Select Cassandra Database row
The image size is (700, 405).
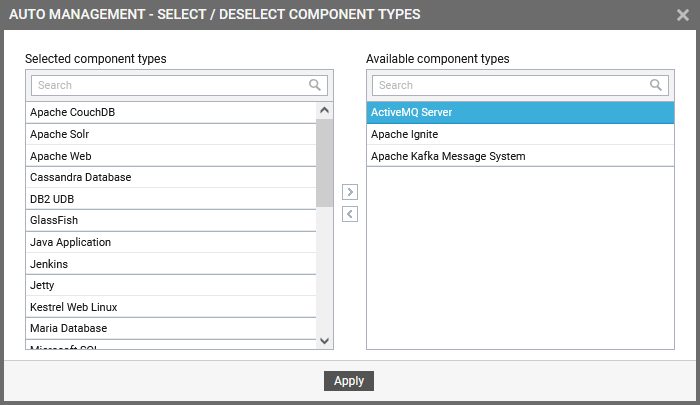[x=171, y=177]
